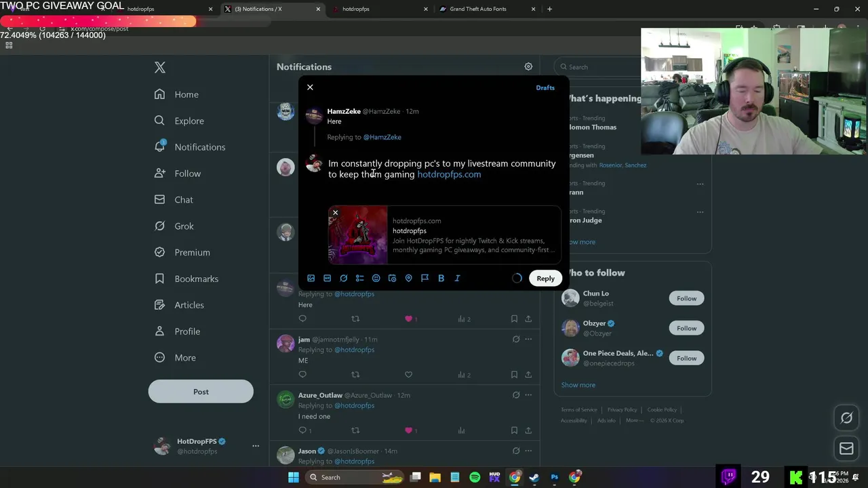Screen dimensions: 868x488
Task: Follow One Piece Deals account
Action: pos(686,358)
